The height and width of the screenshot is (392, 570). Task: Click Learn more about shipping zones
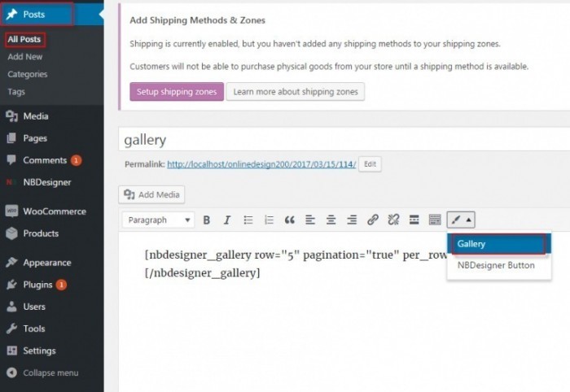pos(295,92)
